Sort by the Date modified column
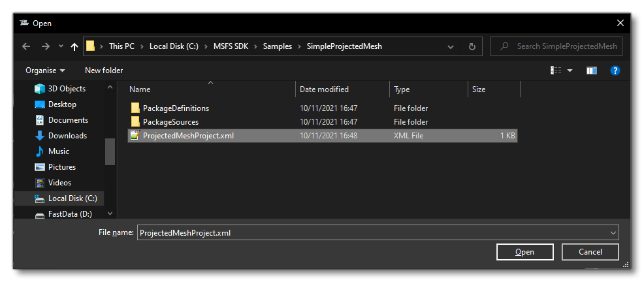Image resolution: width=644 pixels, height=282 pixels. (324, 89)
